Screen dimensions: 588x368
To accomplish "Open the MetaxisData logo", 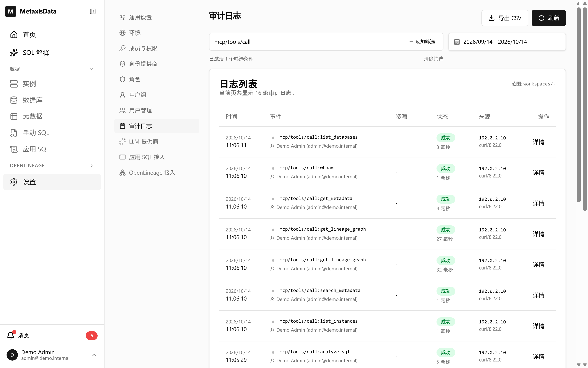I will point(10,11).
